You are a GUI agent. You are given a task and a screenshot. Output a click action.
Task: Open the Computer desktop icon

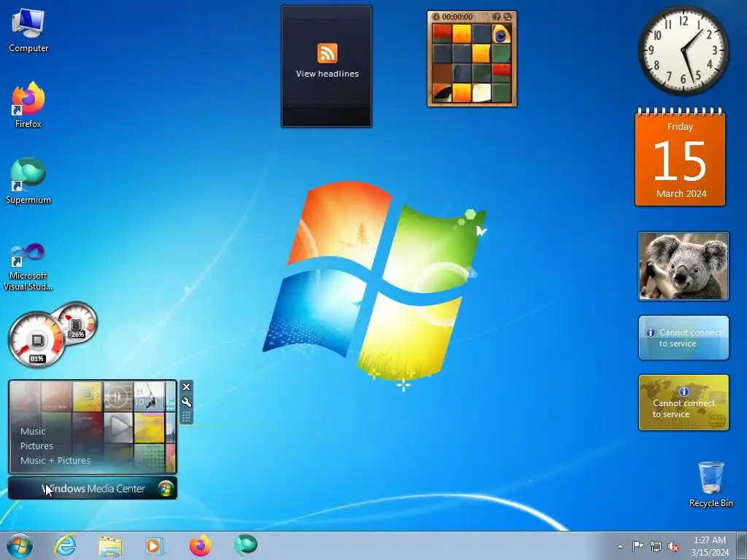[x=28, y=31]
